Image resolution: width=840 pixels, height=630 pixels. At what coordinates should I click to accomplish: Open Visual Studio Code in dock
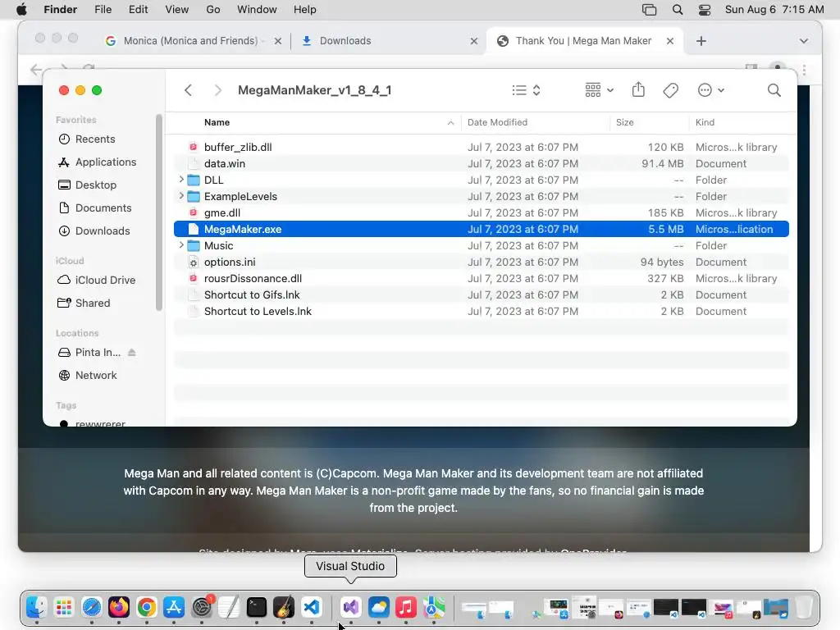pos(312,607)
